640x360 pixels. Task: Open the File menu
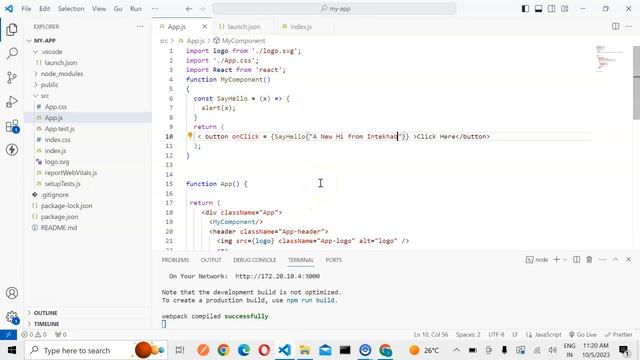pos(26,9)
